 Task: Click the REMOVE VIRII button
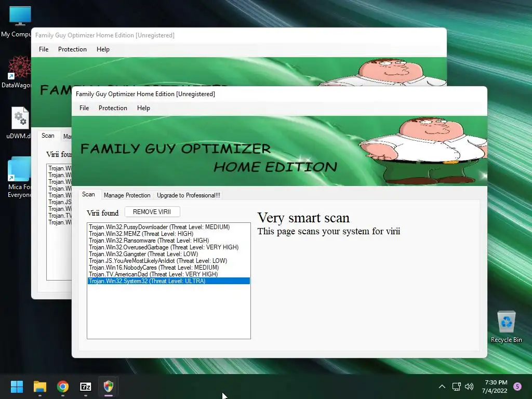click(152, 212)
